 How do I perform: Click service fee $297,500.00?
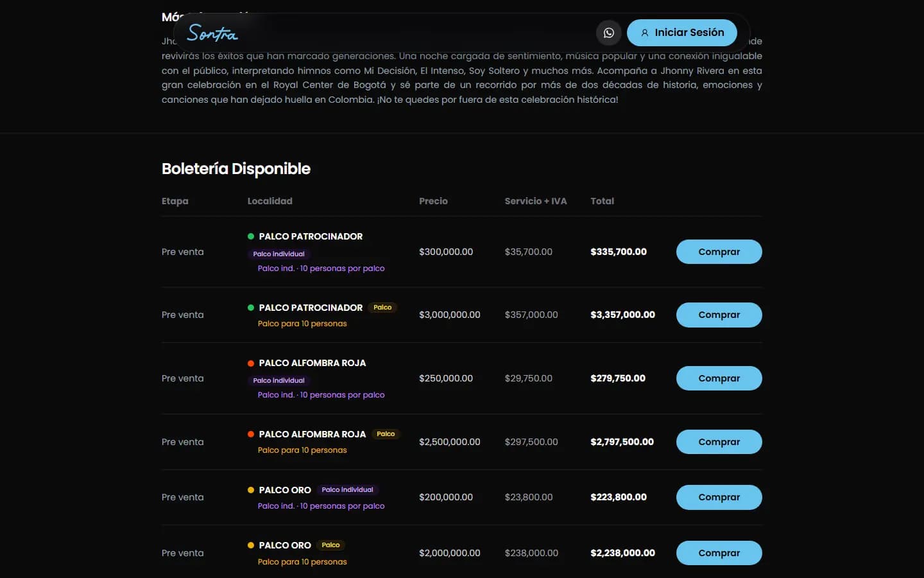pos(531,442)
